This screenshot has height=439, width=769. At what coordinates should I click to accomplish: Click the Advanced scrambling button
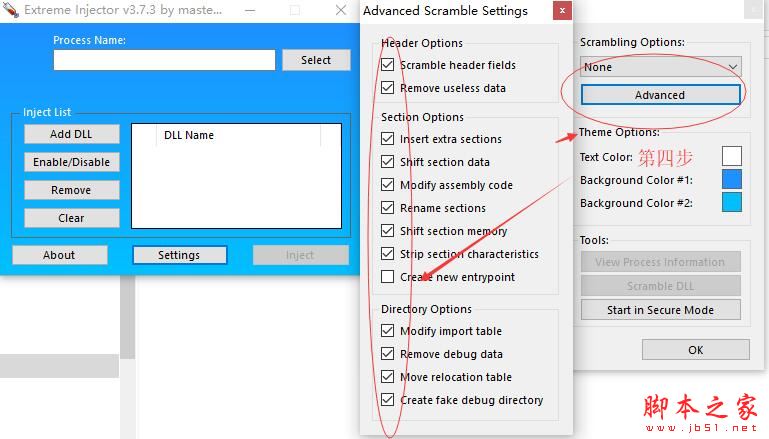coord(661,95)
